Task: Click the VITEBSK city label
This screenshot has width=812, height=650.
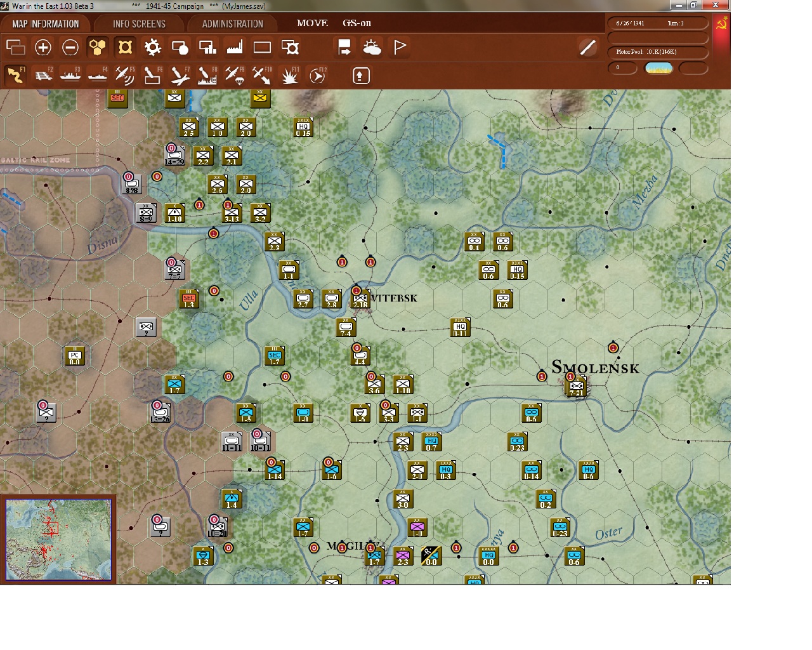Action: pos(394,298)
